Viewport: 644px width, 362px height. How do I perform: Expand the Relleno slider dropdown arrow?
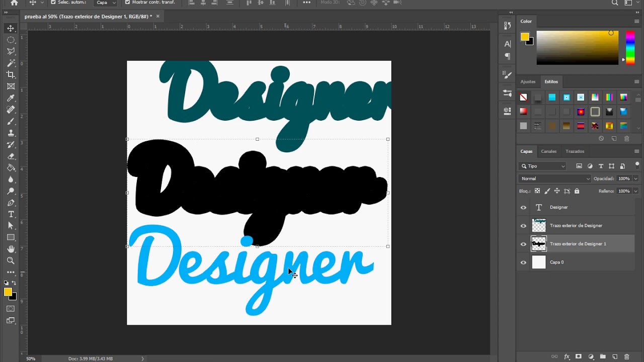click(x=635, y=191)
